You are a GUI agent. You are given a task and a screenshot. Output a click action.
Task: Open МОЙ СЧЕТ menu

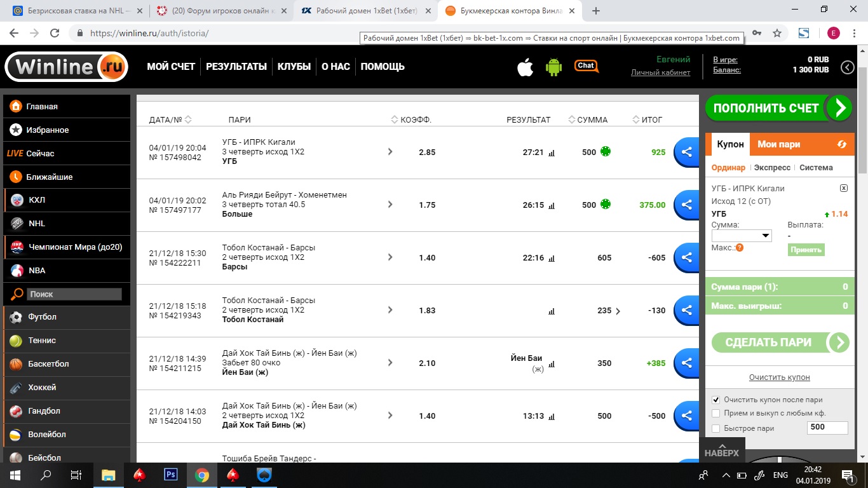click(x=171, y=67)
